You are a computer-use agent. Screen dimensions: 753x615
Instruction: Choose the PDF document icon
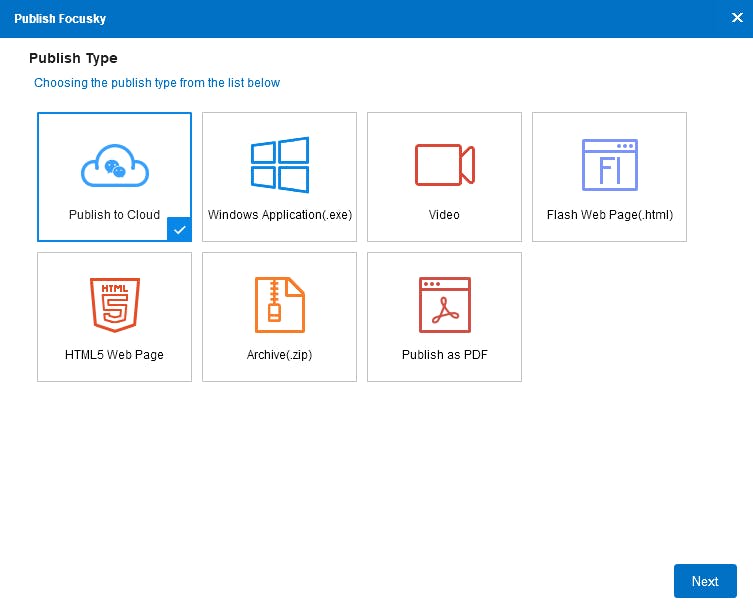tap(444, 304)
